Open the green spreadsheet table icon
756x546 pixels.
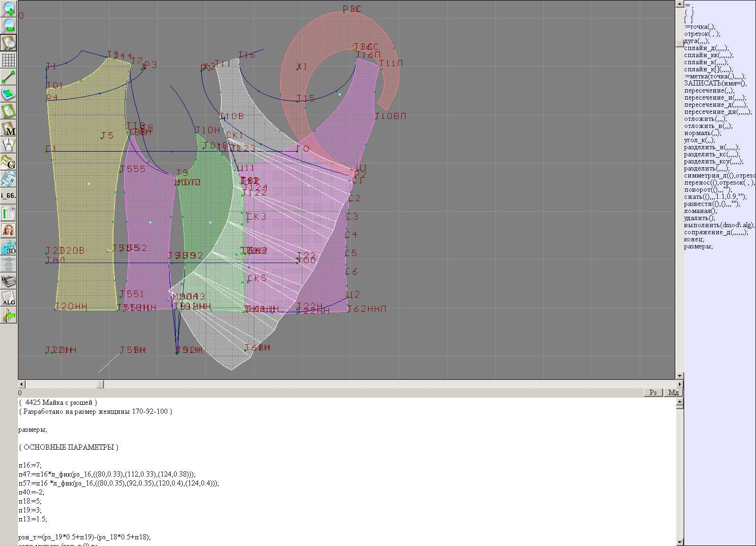pyautogui.click(x=9, y=213)
